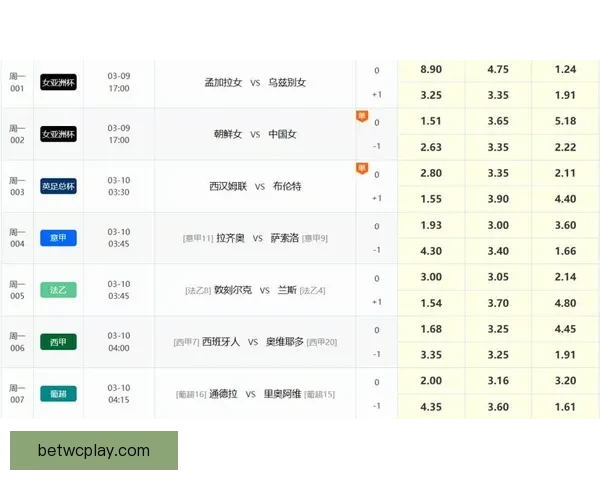600x480 pixels.
Task: Select the 法乙 league badge
Action: pos(59,290)
